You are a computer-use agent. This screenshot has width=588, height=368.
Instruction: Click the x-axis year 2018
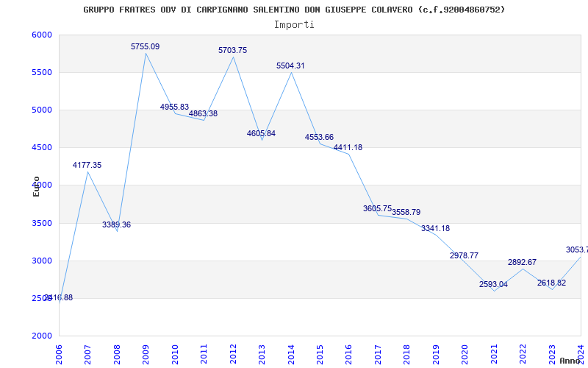point(407,354)
